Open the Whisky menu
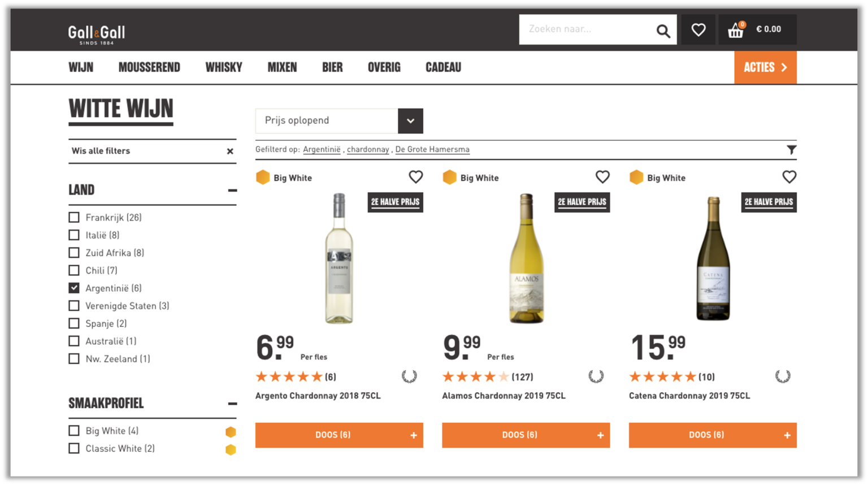This screenshot has width=868, height=485. point(224,68)
